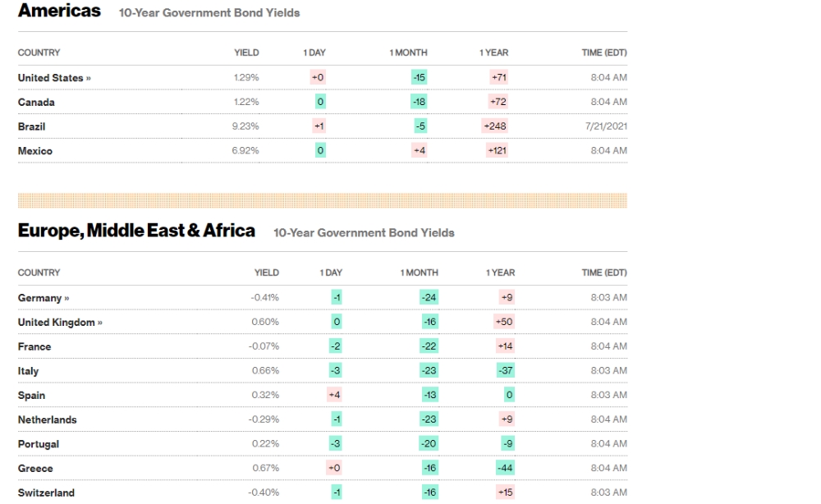
Task: Select the Canada country row label
Action: point(36,102)
